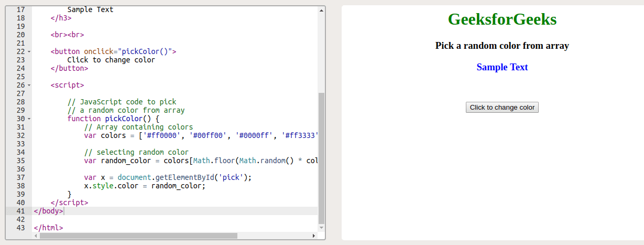
Task: Click the GeeksforGeeks title in preview
Action: pyautogui.click(x=502, y=19)
